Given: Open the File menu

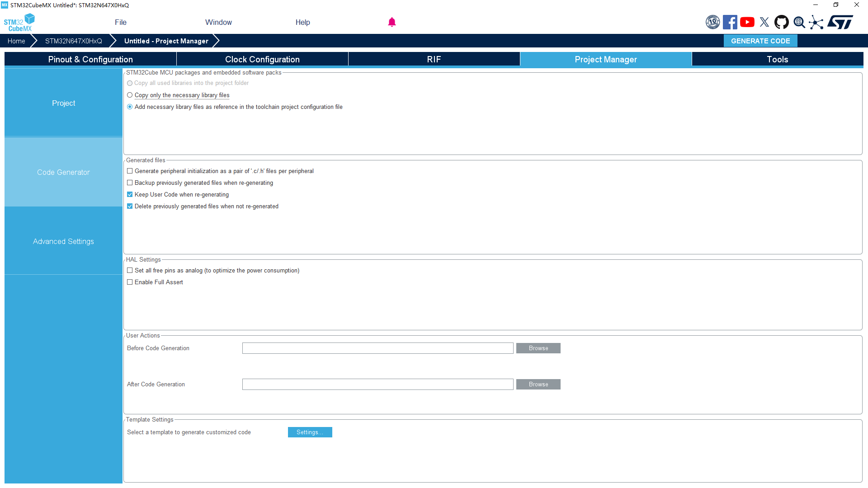Looking at the screenshot, I should pos(121,22).
